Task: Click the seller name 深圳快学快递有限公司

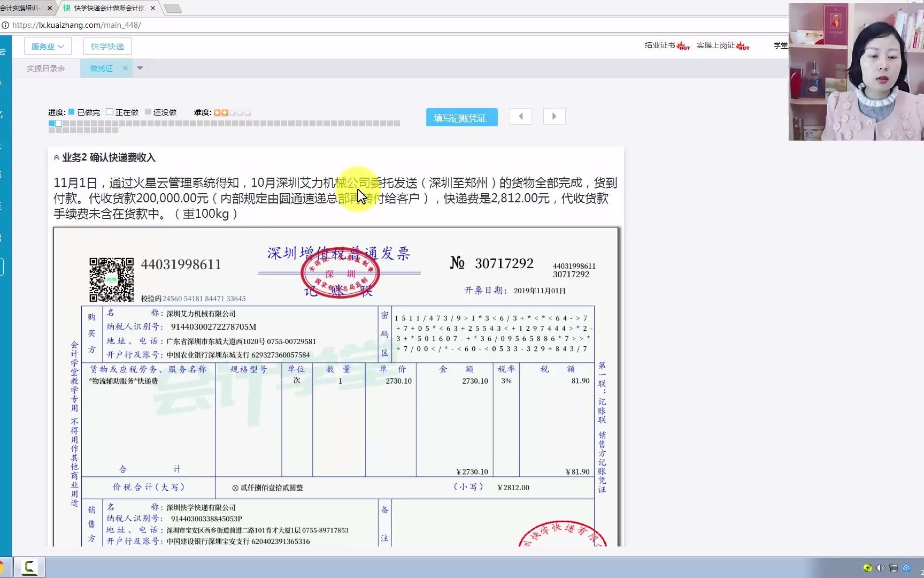Action: [x=201, y=507]
